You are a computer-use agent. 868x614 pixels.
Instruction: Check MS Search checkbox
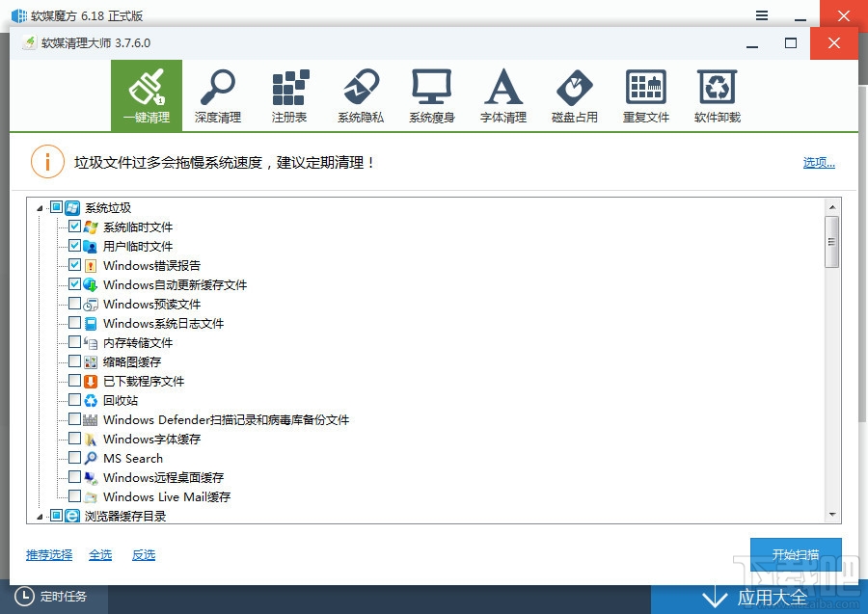click(74, 458)
